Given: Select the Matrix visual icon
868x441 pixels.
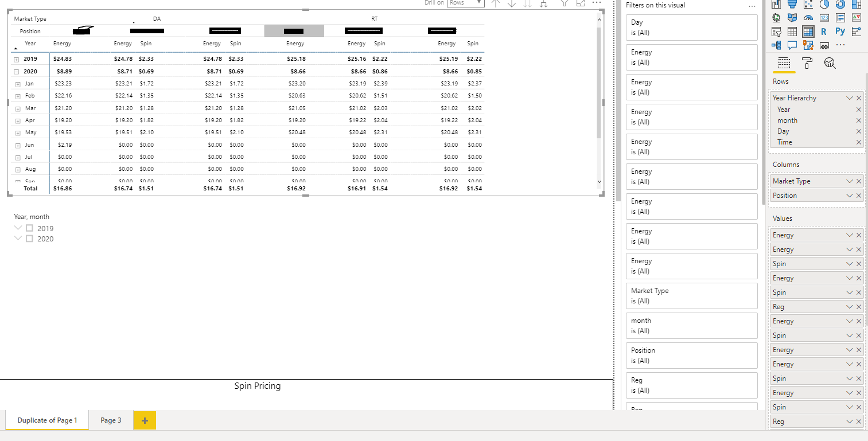Looking at the screenshot, I should coord(808,32).
